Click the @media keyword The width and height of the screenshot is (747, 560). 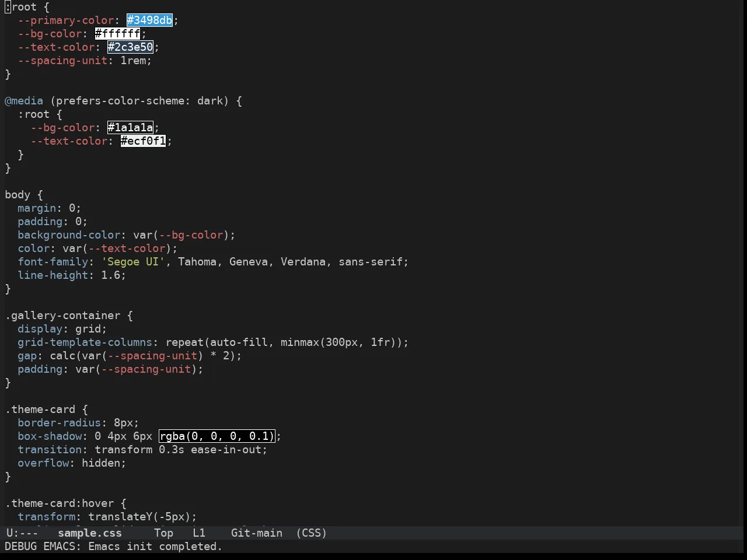24,101
